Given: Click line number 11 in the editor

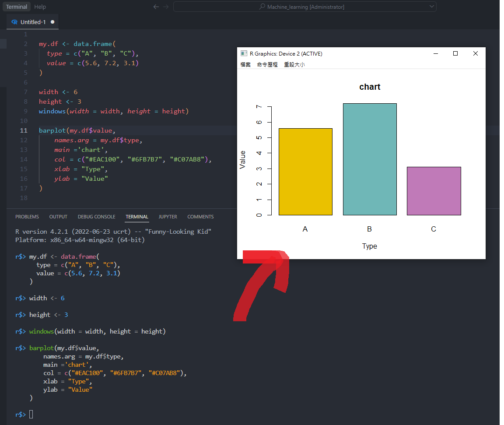Looking at the screenshot, I should click(x=24, y=130).
